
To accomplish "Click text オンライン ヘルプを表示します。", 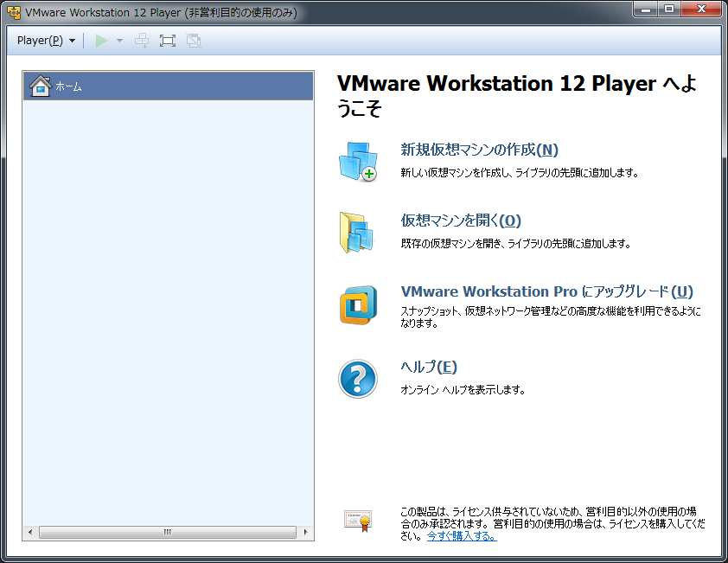I will 463,390.
